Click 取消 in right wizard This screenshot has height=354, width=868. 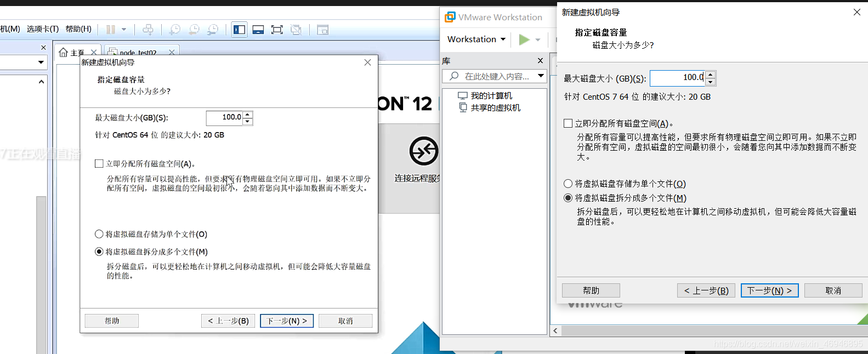click(833, 290)
